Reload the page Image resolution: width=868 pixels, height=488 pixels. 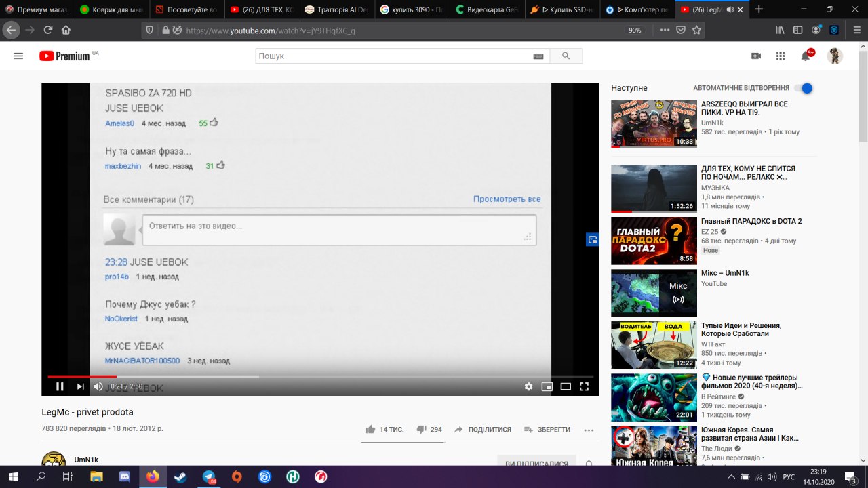(48, 30)
